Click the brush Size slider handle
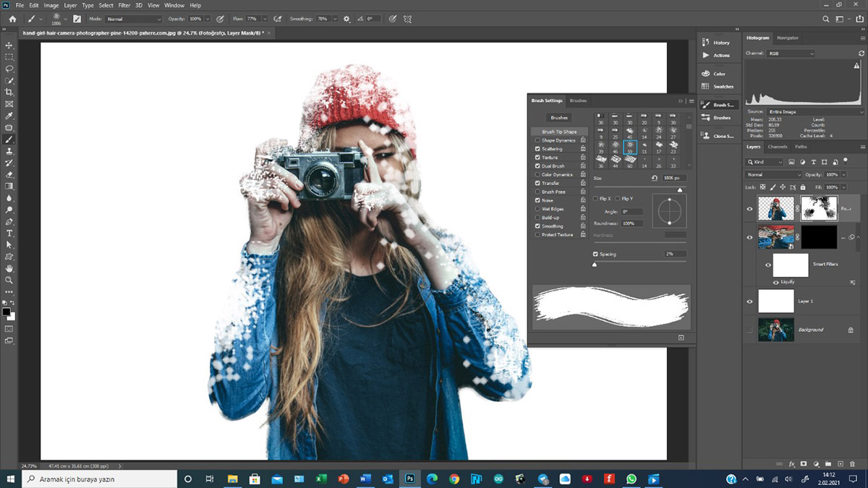Screen dimensions: 868x488 (679, 190)
